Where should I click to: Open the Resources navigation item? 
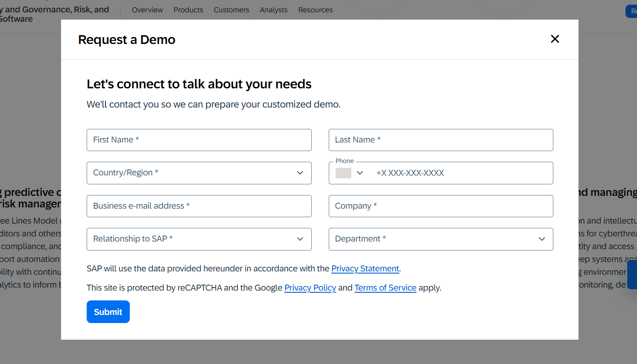coord(315,10)
